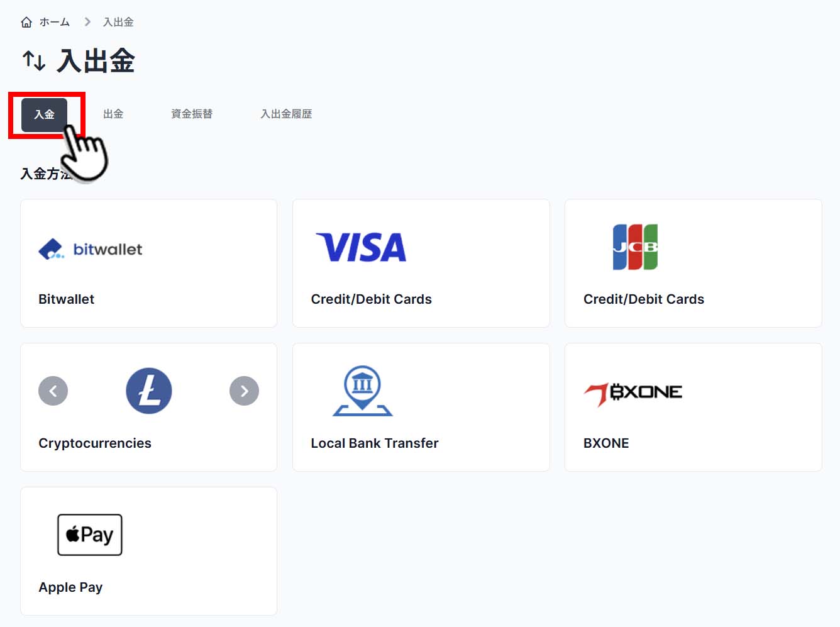Choose the Bitwallet deposit label
The height and width of the screenshot is (627, 840).
coord(67,299)
